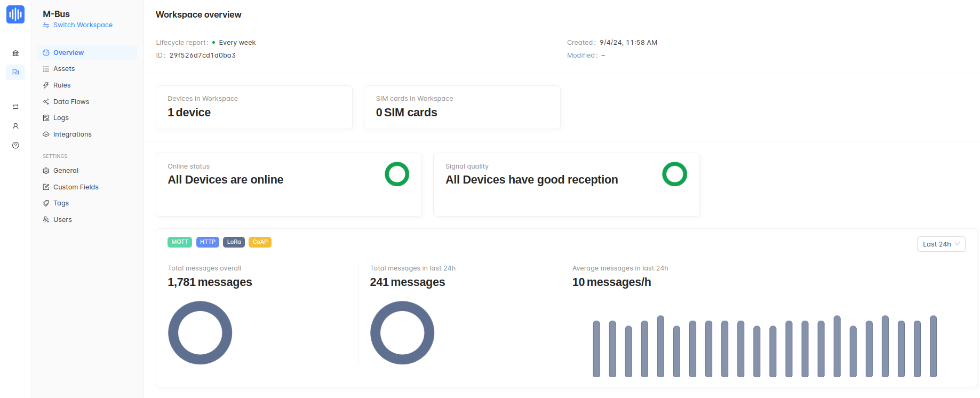Click the data flow loop icon in rail
980x398 pixels.
(15, 107)
